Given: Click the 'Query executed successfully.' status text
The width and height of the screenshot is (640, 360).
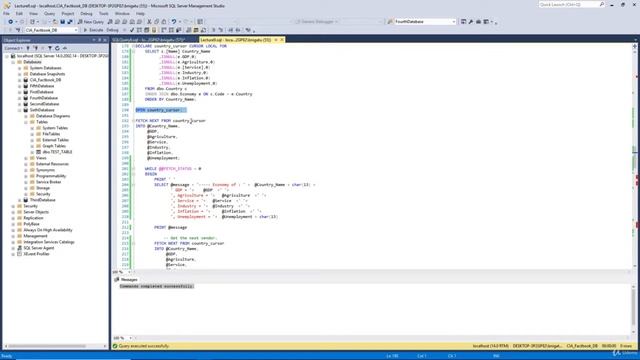Looking at the screenshot, I should coord(144,346).
